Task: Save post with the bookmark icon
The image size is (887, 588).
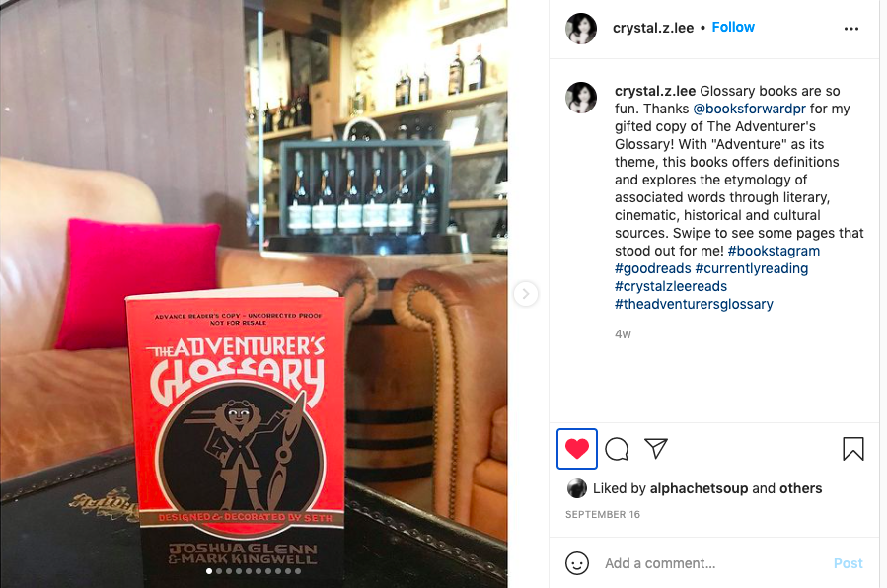Action: pyautogui.click(x=853, y=449)
